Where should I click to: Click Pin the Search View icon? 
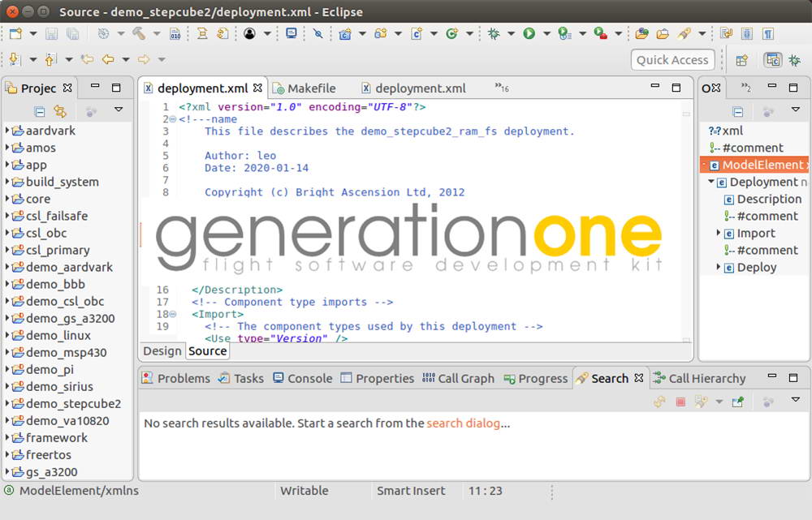pyautogui.click(x=738, y=402)
